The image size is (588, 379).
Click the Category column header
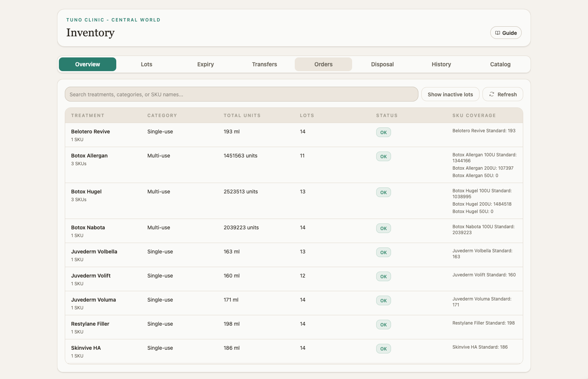162,116
